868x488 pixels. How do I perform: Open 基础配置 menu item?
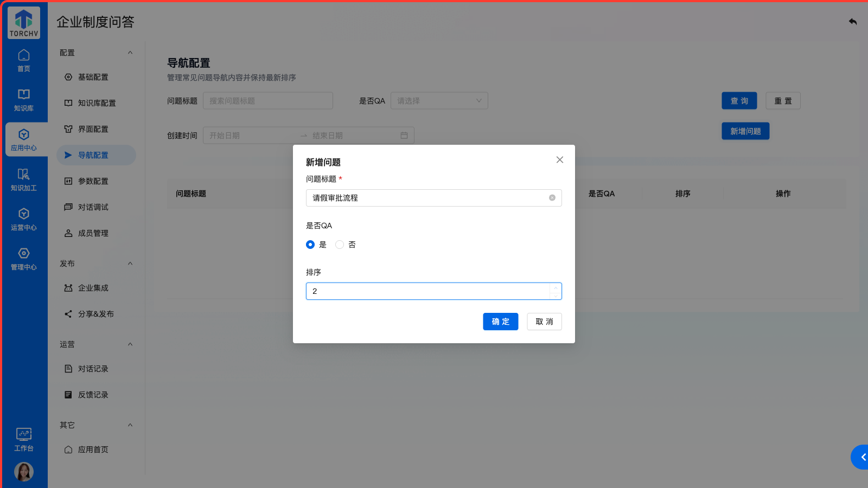[93, 77]
